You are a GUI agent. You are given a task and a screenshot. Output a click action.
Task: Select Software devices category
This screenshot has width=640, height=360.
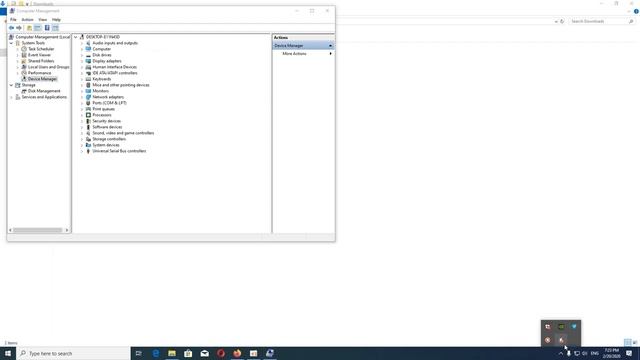[x=107, y=127]
